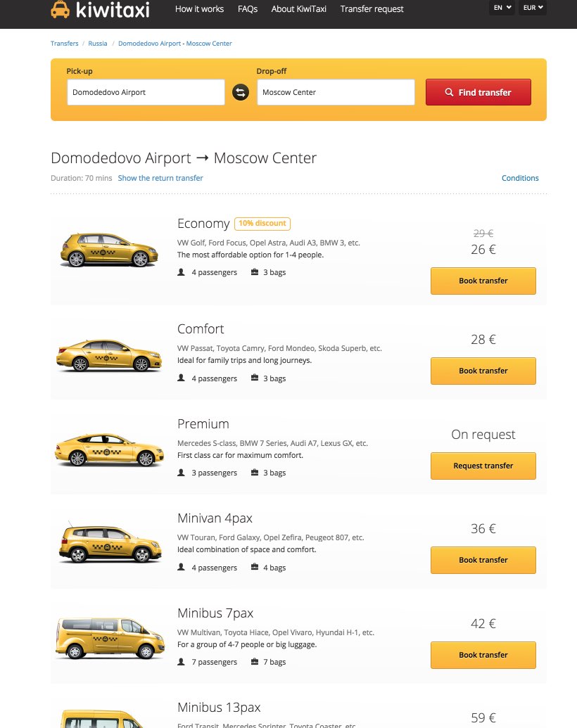Click the Pick-up location input field
Image resolution: width=577 pixels, height=728 pixels.
[146, 92]
